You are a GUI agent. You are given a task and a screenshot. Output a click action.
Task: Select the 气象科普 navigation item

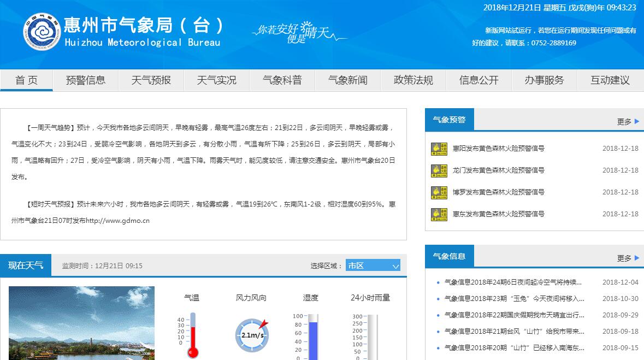click(282, 80)
